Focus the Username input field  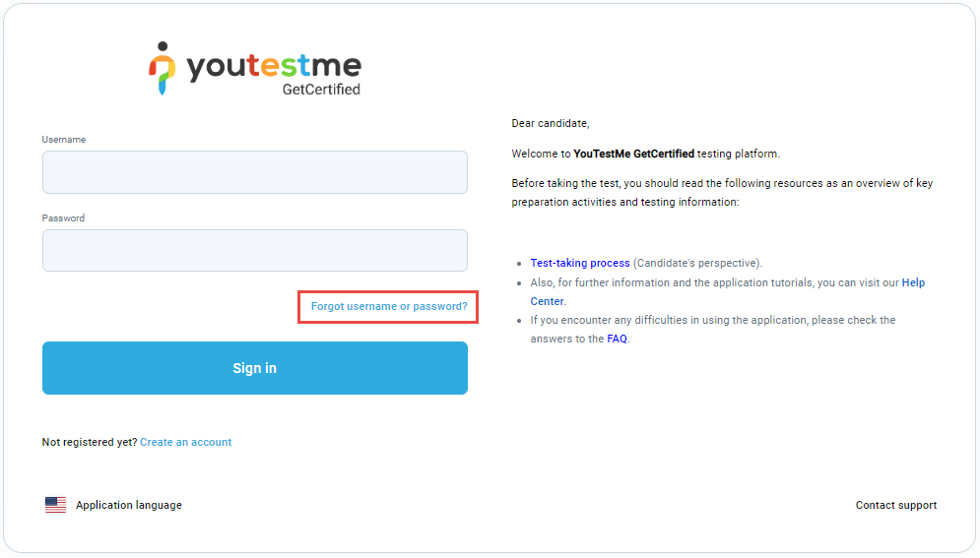click(254, 172)
